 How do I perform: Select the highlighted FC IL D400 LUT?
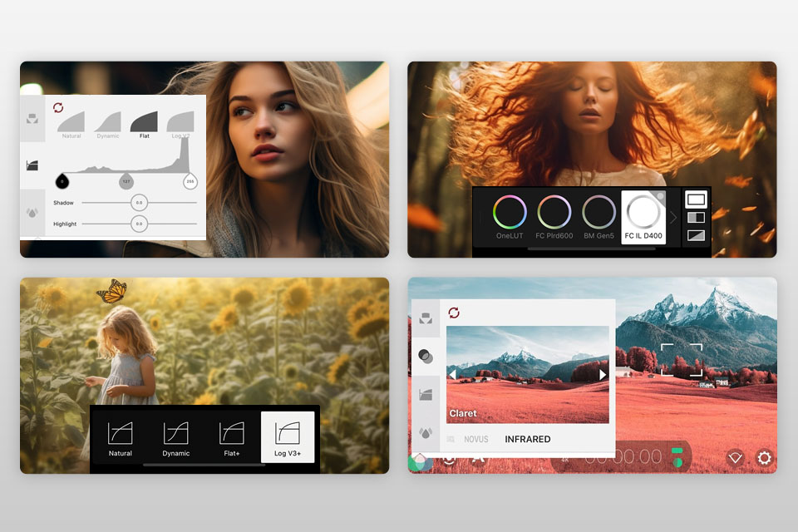pos(643,218)
